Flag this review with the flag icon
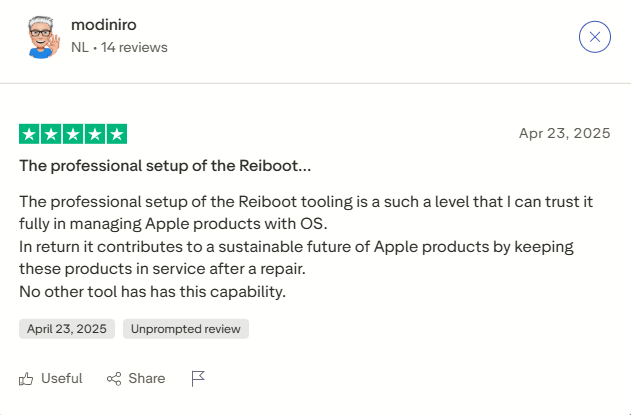 [x=198, y=378]
